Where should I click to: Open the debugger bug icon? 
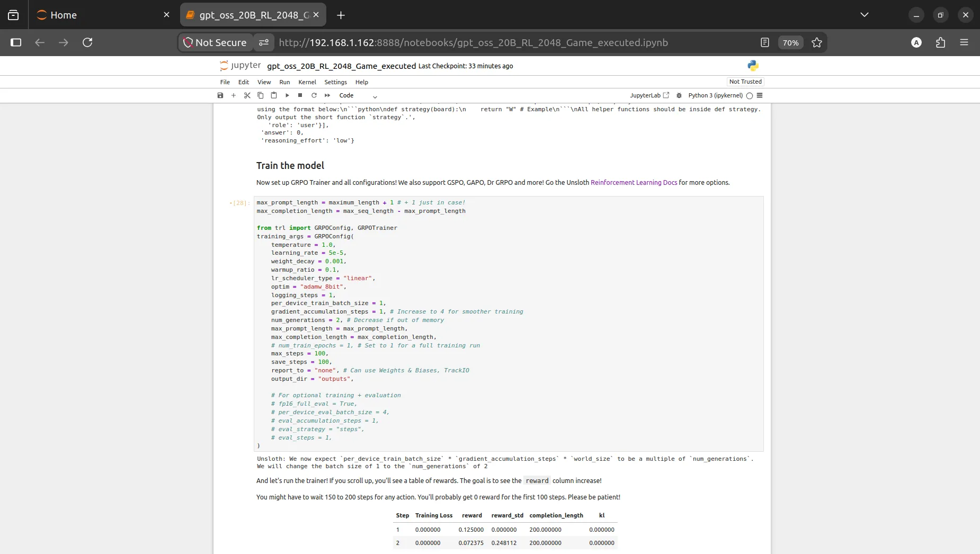[679, 96]
